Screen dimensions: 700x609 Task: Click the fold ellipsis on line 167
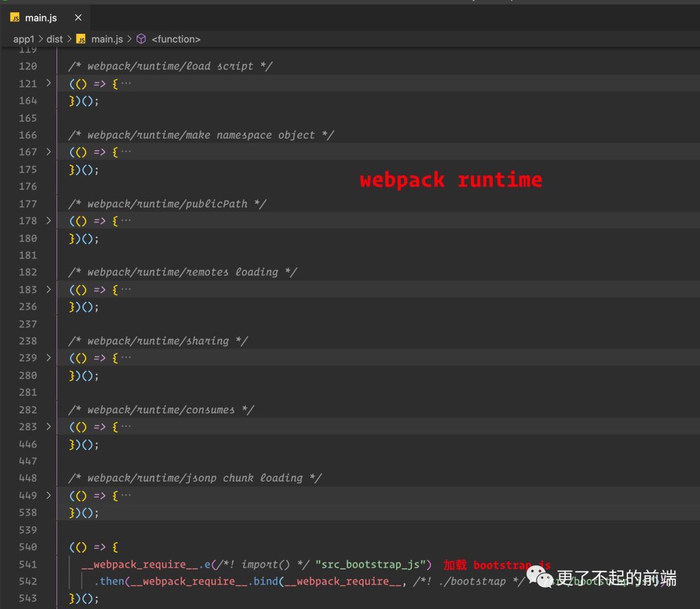click(126, 152)
